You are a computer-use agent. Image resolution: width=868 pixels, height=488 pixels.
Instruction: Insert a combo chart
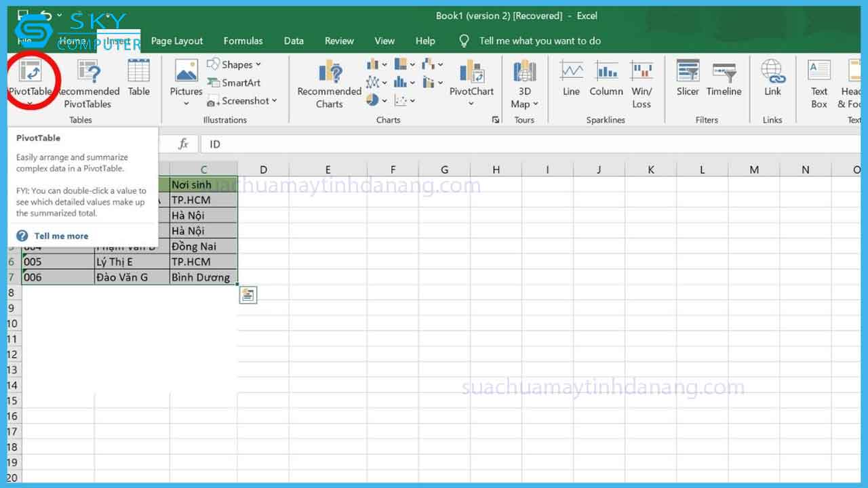[432, 82]
